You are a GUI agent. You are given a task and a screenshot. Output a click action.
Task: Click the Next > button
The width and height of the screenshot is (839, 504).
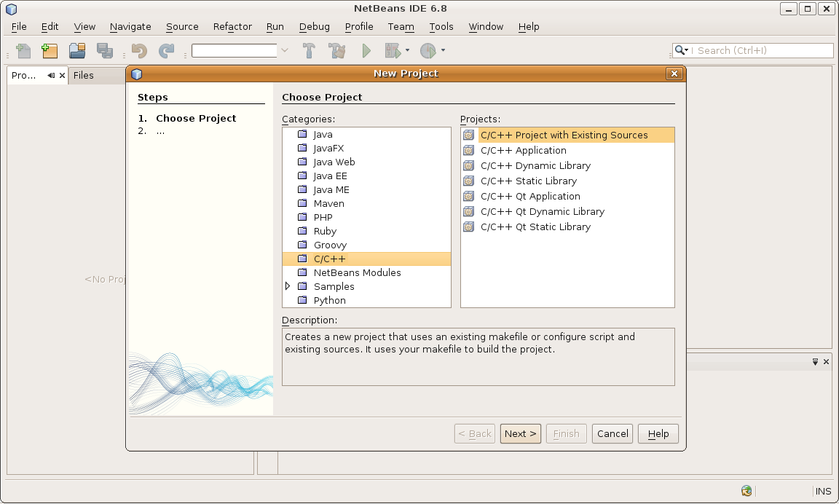pyautogui.click(x=521, y=434)
